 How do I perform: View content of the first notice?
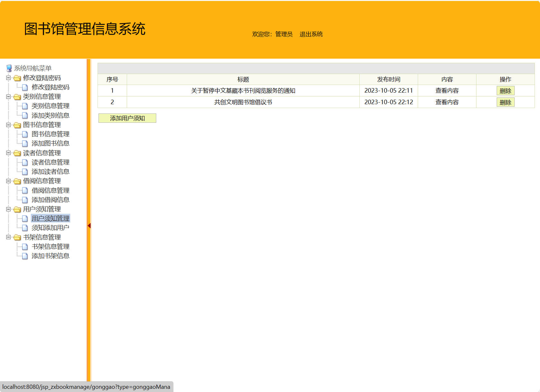click(x=447, y=91)
